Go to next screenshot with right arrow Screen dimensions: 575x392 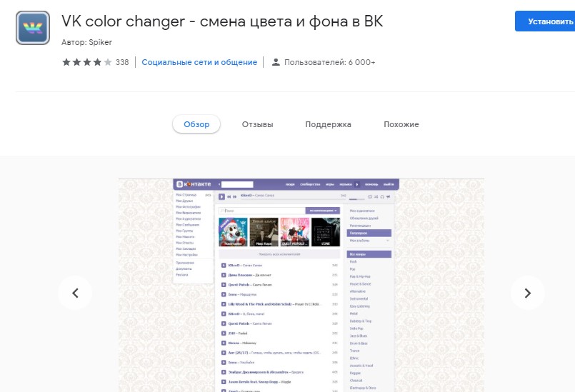tap(527, 293)
